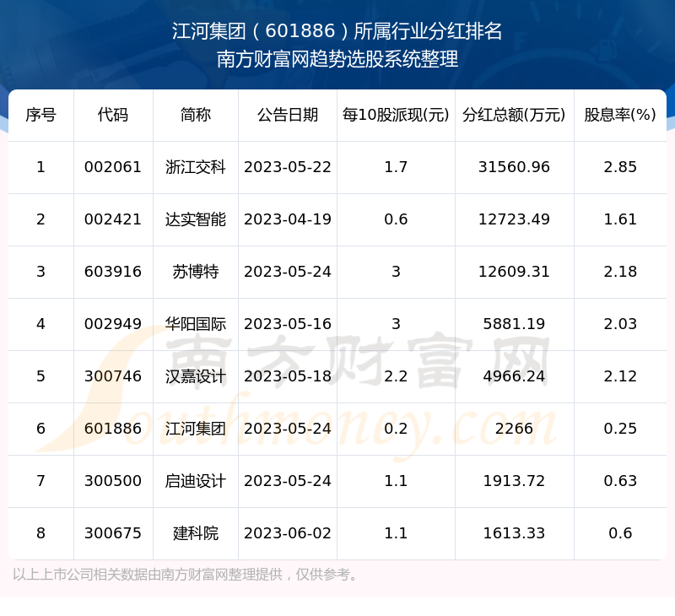The image size is (675, 616).
Task: Click the per-10-share payout 0.6
Action: (396, 219)
